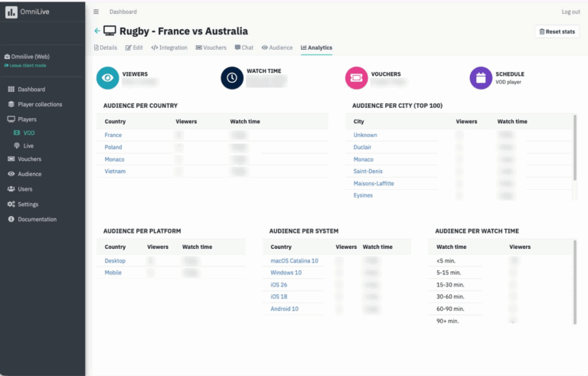Click the Reset stats button
The image size is (588, 376).
pos(557,31)
